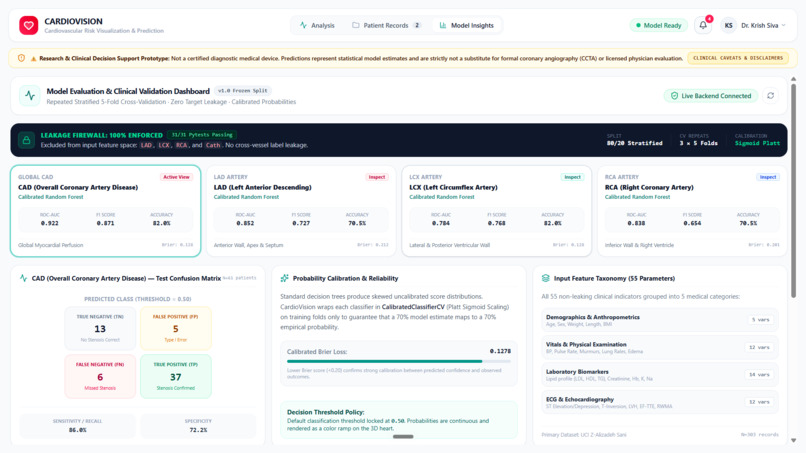Screen dimensions: 806x453
Task: Click the CardioVision heart logo icon
Action: coord(28,25)
